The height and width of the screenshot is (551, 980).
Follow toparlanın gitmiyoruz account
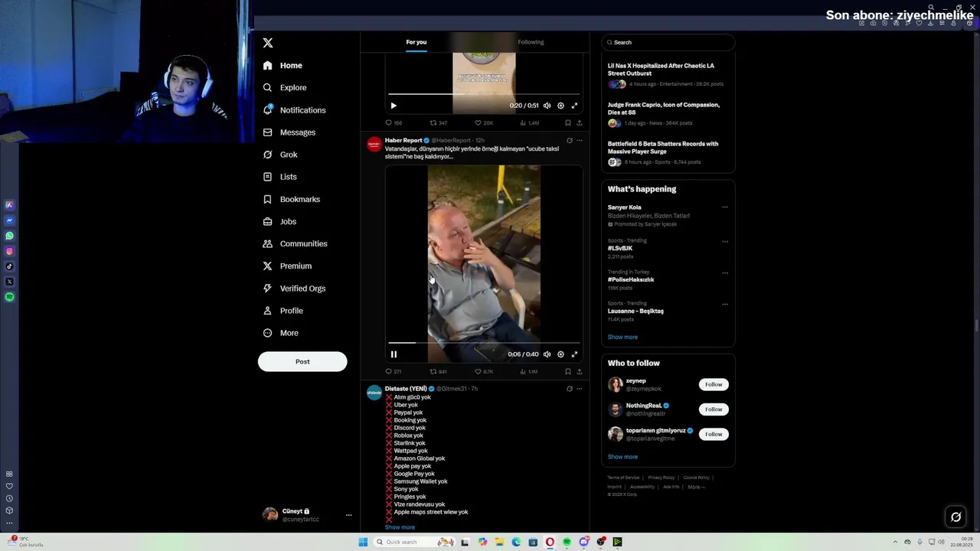point(714,434)
